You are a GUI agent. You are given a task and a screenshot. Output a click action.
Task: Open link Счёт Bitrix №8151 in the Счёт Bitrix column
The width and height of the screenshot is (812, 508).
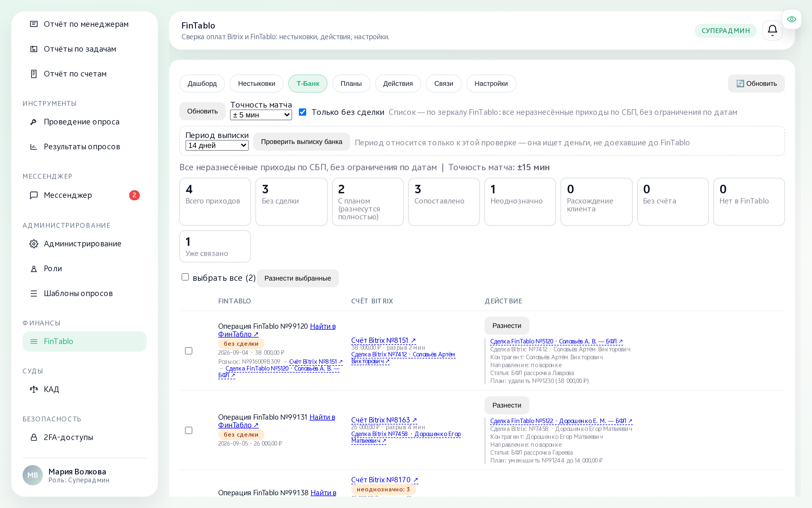[x=383, y=340]
